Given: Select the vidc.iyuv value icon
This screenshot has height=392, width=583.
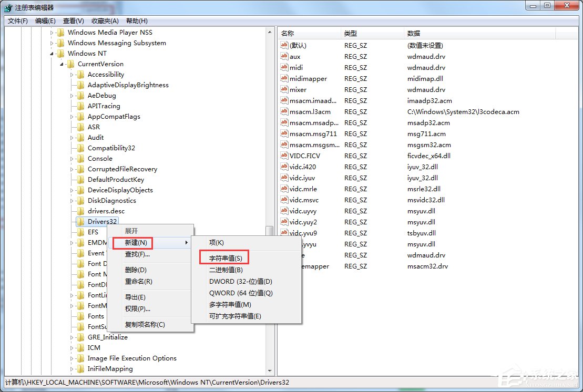Looking at the screenshot, I should [284, 178].
